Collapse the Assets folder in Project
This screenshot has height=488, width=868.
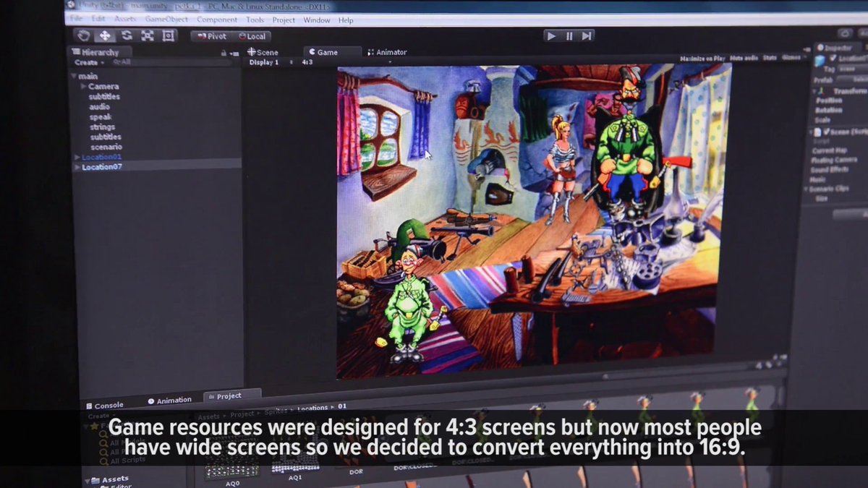[x=87, y=479]
